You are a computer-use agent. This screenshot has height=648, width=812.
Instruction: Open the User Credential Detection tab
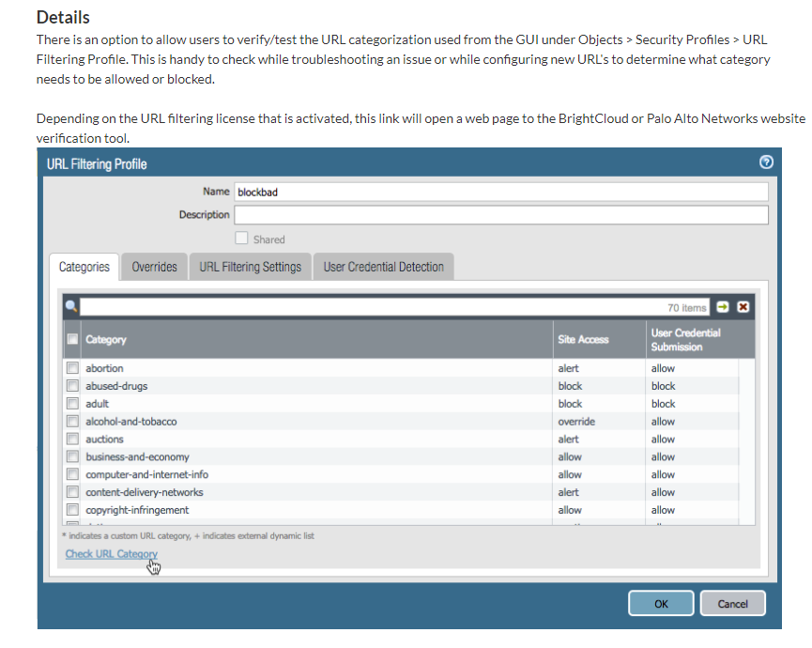pos(383,267)
